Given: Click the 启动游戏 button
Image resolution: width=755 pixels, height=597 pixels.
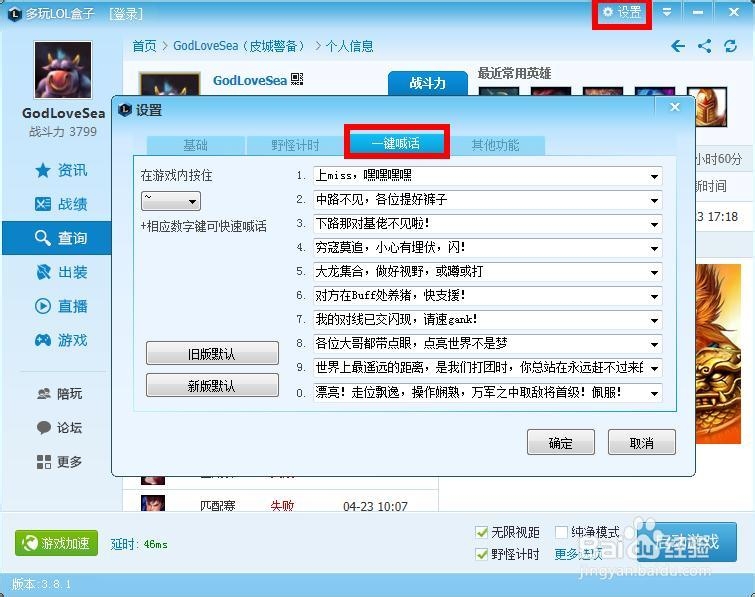Looking at the screenshot, I should tap(687, 542).
